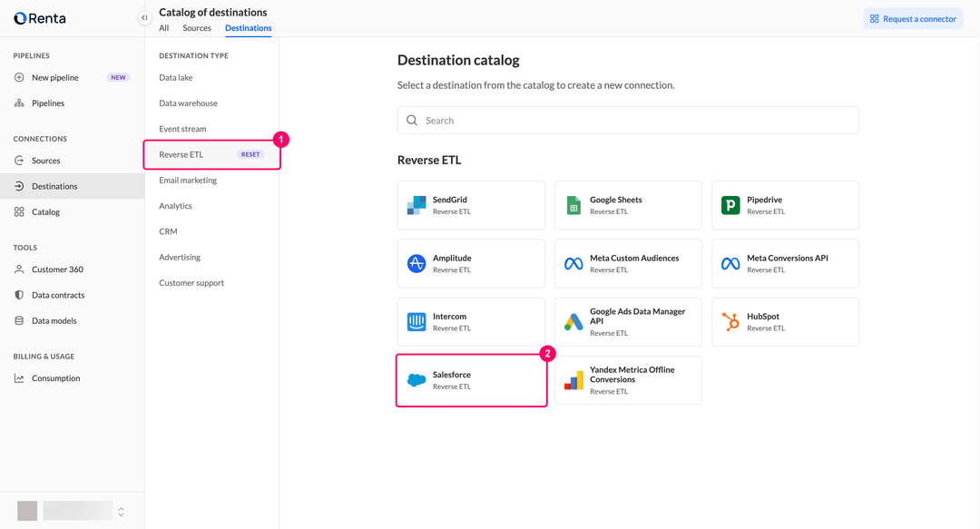Click the Yandex Metrica logo icon

click(x=573, y=380)
